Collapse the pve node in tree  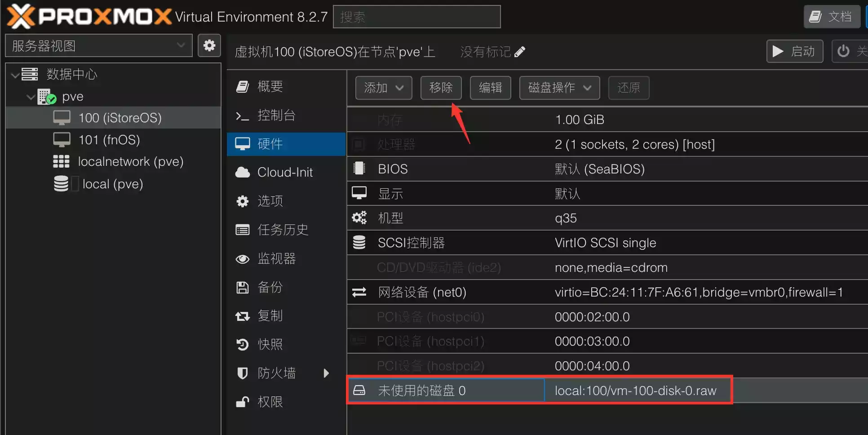coord(31,97)
